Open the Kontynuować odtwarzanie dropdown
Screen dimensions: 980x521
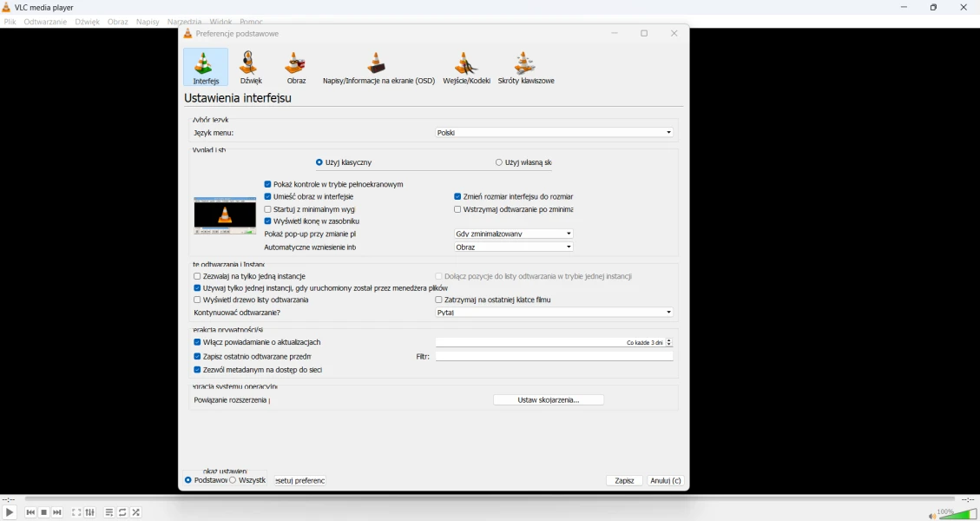(x=554, y=313)
